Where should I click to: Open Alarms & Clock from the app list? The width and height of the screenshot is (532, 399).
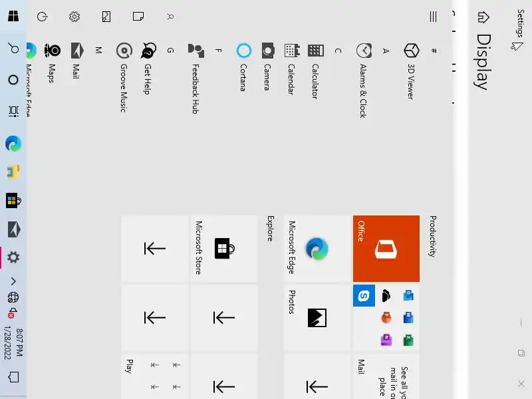(x=364, y=80)
